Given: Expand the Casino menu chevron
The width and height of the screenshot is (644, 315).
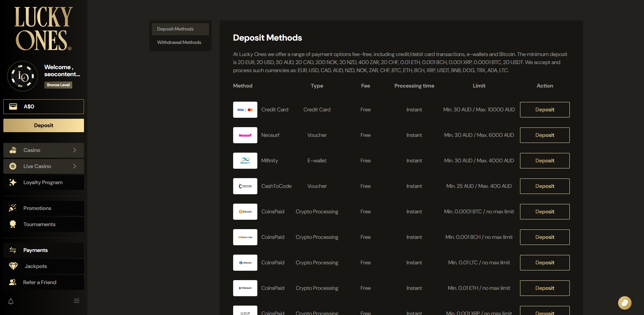Looking at the screenshot, I should [75, 150].
